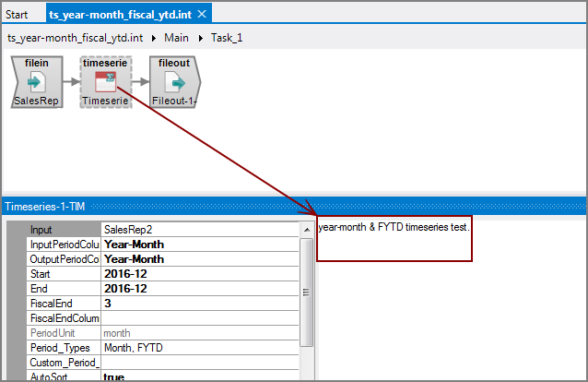Toggle the AutoSort value true
Viewport: 588px width, 382px height.
click(200, 376)
